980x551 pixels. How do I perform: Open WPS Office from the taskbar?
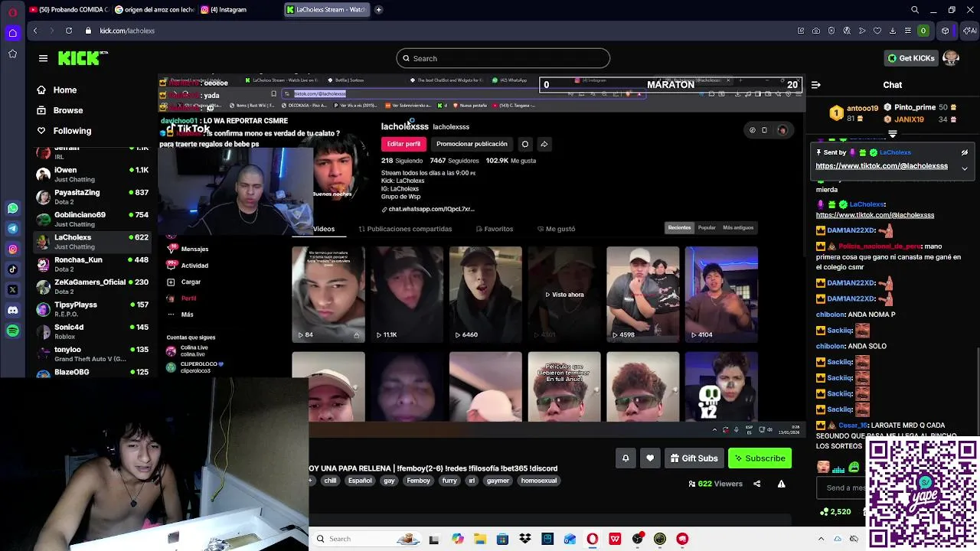tap(615, 539)
